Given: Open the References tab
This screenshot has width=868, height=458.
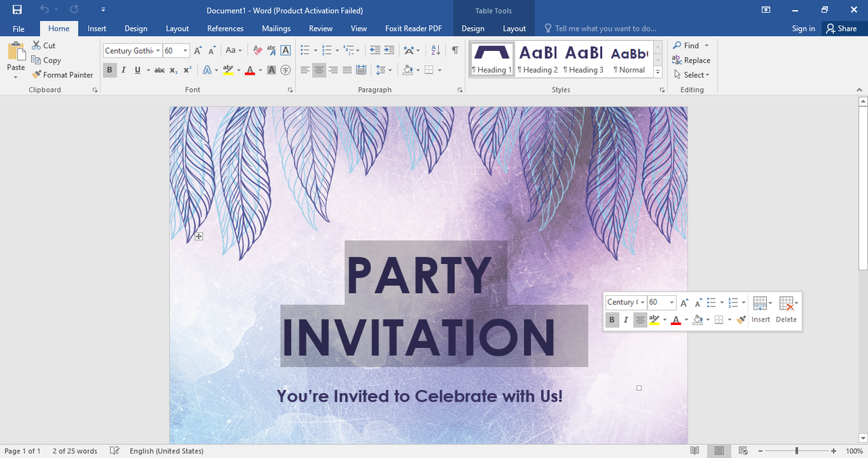Looking at the screenshot, I should click(225, 28).
